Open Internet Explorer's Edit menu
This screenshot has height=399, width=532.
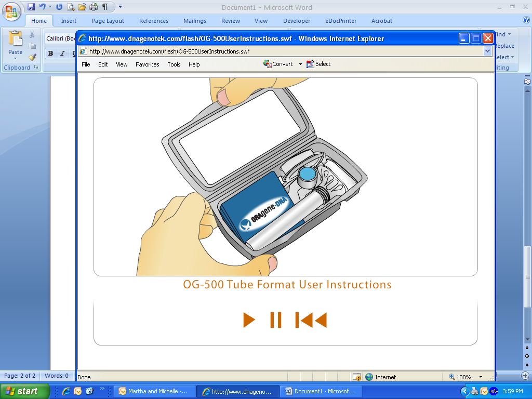[103, 64]
